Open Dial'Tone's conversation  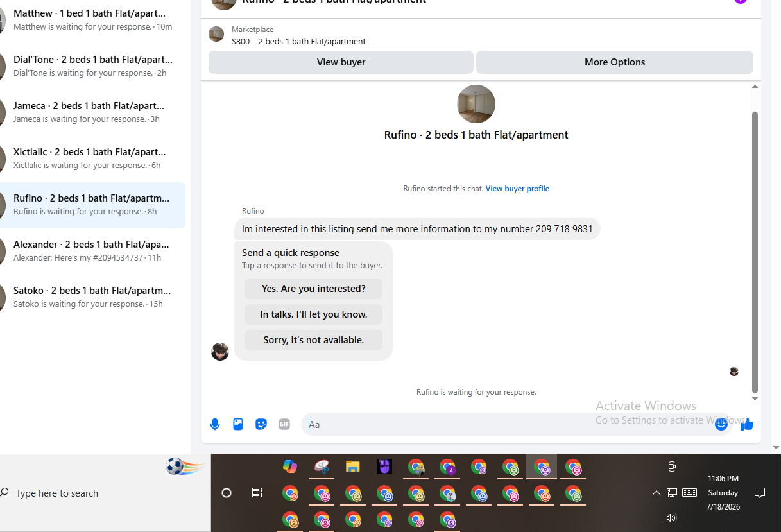tap(92, 66)
